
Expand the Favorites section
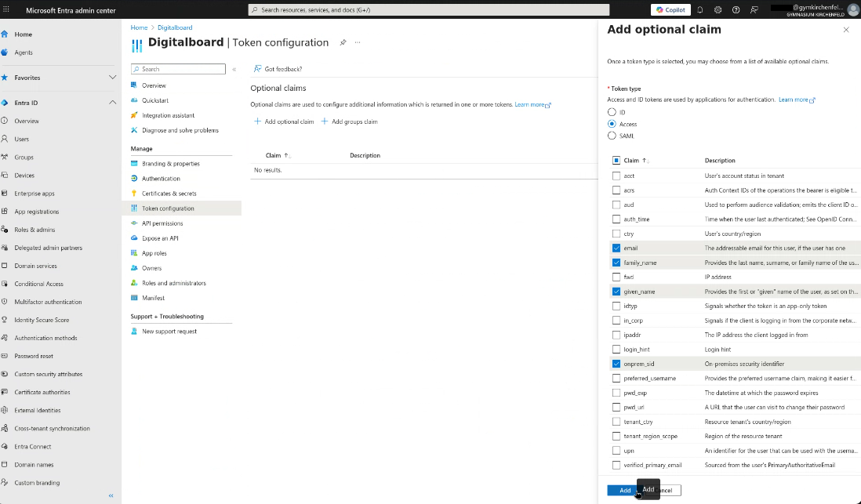[x=111, y=78]
